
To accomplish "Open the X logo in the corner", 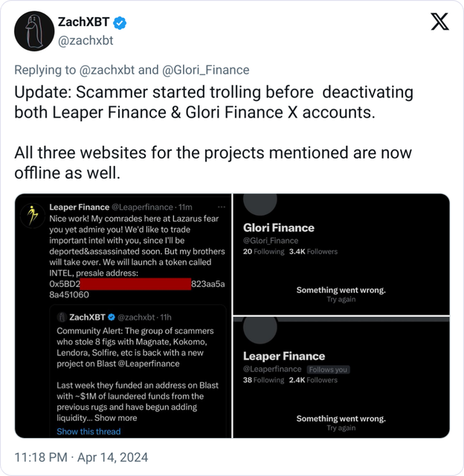I will pos(439,22).
